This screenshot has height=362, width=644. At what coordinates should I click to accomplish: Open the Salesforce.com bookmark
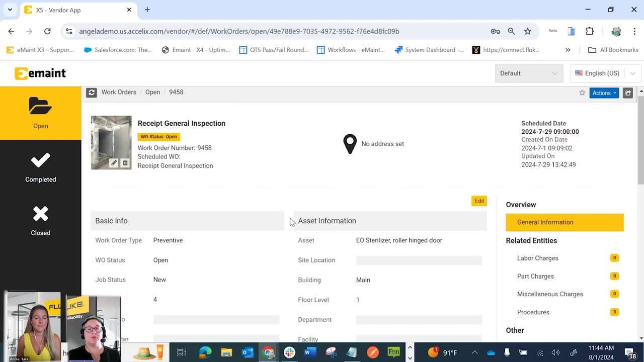coord(118,50)
